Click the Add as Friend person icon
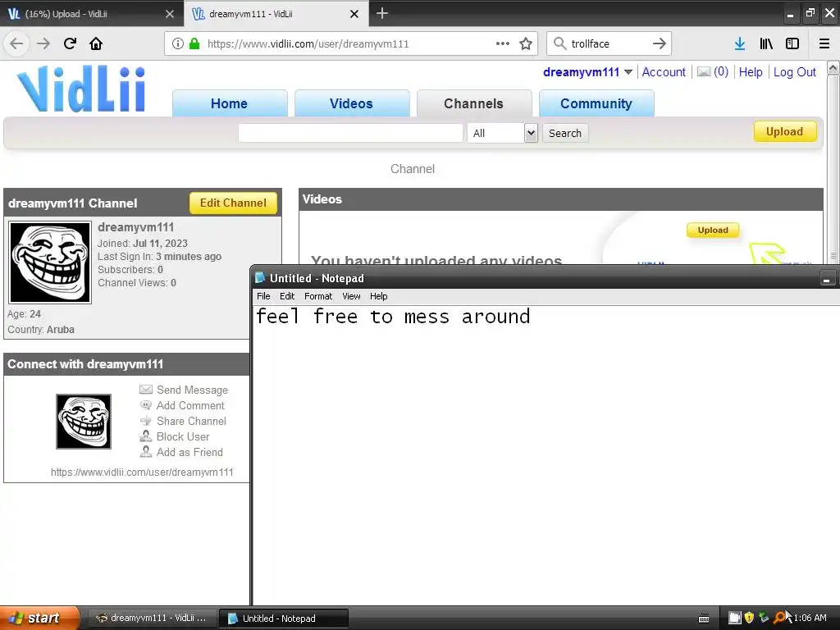The height and width of the screenshot is (630, 840). (146, 452)
